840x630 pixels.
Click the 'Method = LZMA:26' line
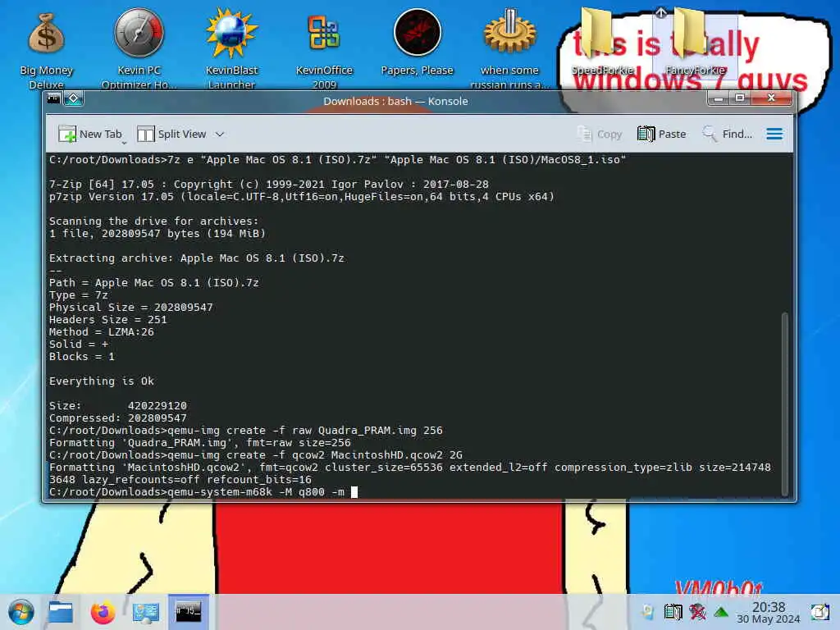click(101, 331)
